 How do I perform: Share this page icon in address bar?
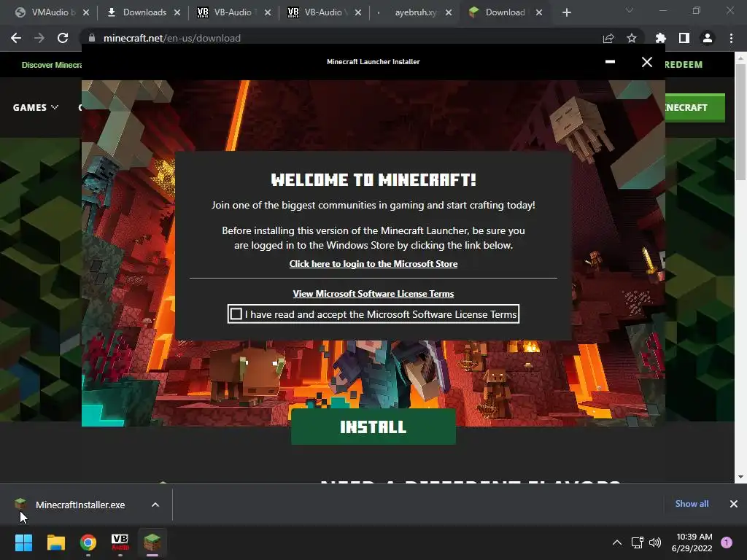point(608,38)
